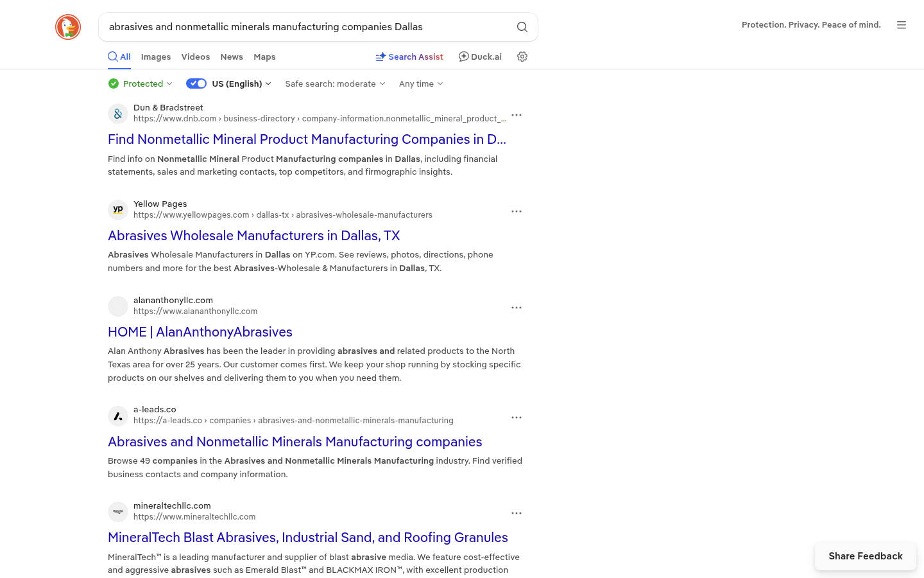The width and height of the screenshot is (924, 578).
Task: Click the Dun & Bradstreet site name
Action: click(168, 107)
